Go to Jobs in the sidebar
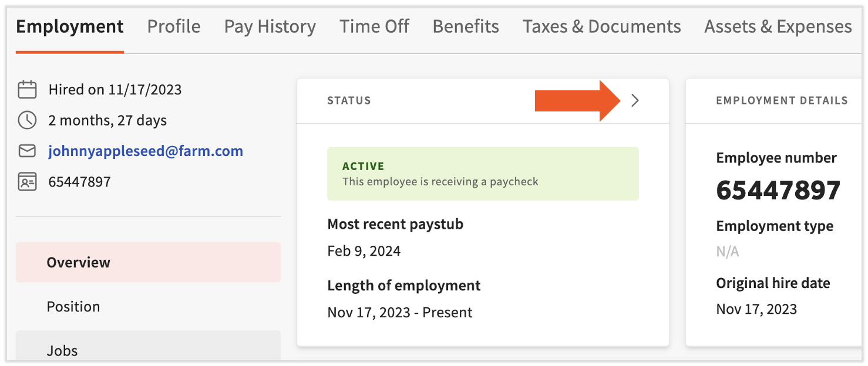The width and height of the screenshot is (868, 366). coord(62,351)
